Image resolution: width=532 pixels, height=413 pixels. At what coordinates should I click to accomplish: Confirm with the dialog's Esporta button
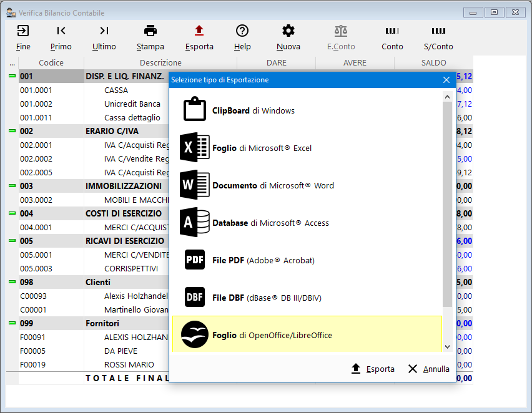click(x=373, y=369)
